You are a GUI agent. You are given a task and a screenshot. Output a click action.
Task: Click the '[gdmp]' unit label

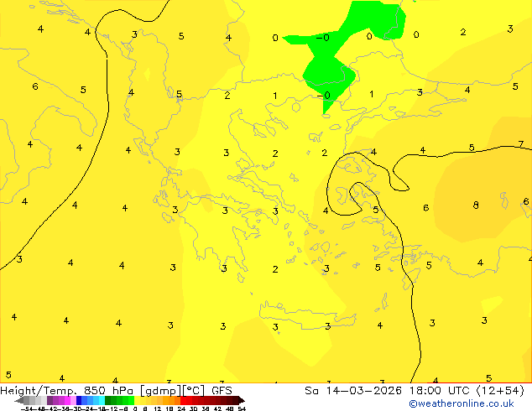[160, 391]
